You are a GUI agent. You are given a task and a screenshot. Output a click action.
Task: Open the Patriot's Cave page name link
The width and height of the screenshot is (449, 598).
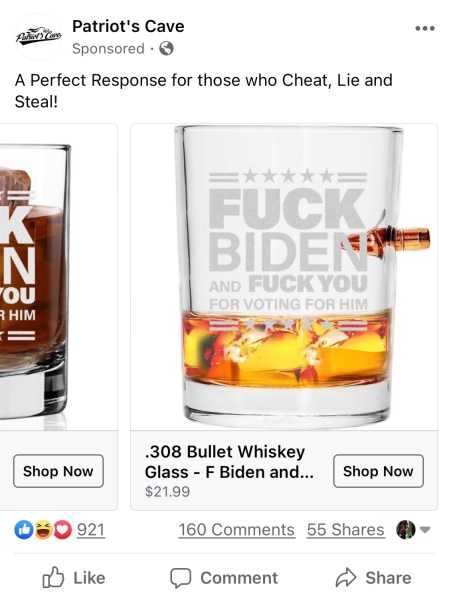click(x=128, y=26)
